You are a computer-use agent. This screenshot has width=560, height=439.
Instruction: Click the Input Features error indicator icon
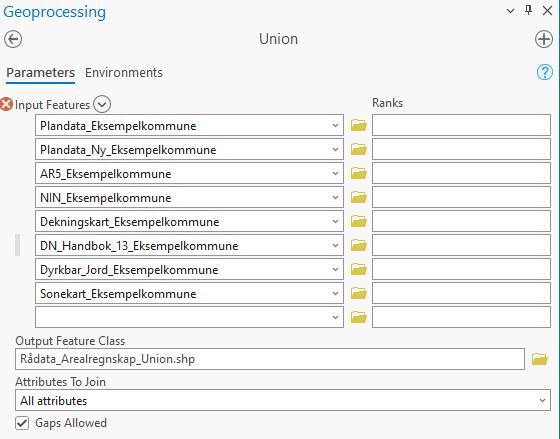coord(6,104)
